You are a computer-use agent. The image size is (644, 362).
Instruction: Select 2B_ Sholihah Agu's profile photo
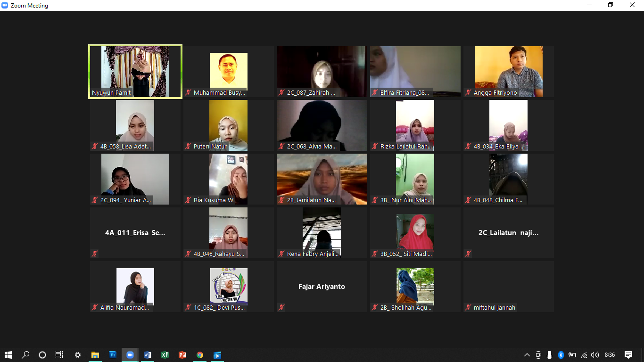pyautogui.click(x=415, y=286)
